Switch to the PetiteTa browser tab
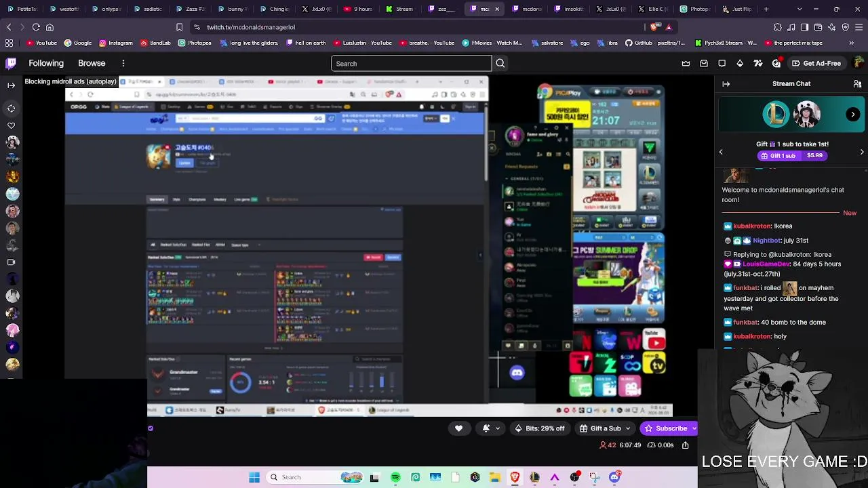Screen dimensions: 868x488 [x=22, y=9]
